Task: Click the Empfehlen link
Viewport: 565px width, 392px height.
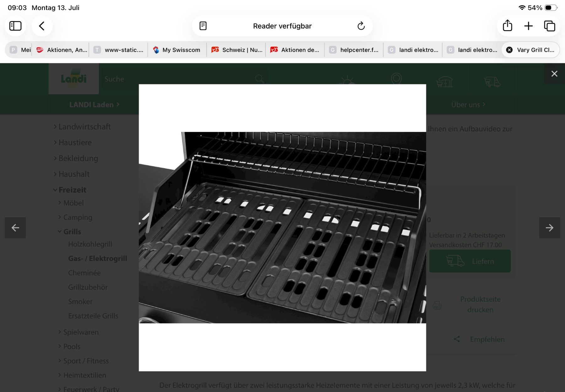Action: [487, 339]
